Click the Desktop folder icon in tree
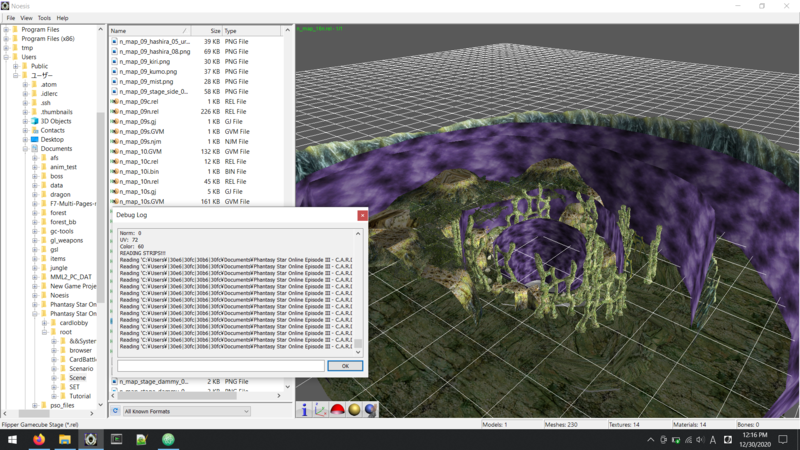Screen dimensions: 800x450 tap(35, 139)
